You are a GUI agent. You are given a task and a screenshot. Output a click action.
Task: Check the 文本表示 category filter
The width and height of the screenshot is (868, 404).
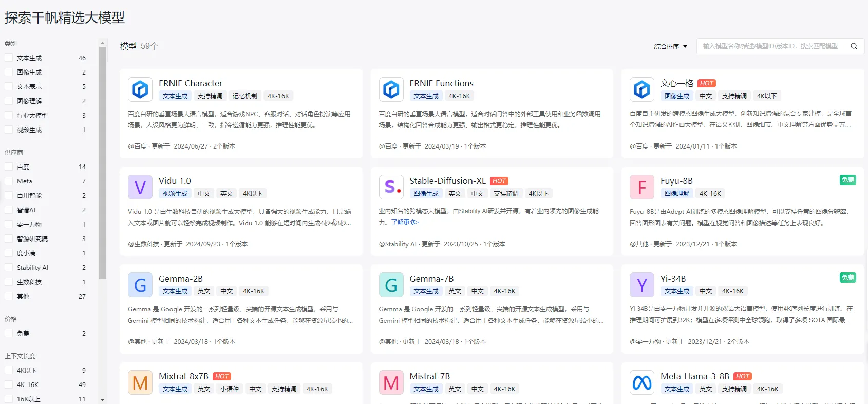pos(9,87)
